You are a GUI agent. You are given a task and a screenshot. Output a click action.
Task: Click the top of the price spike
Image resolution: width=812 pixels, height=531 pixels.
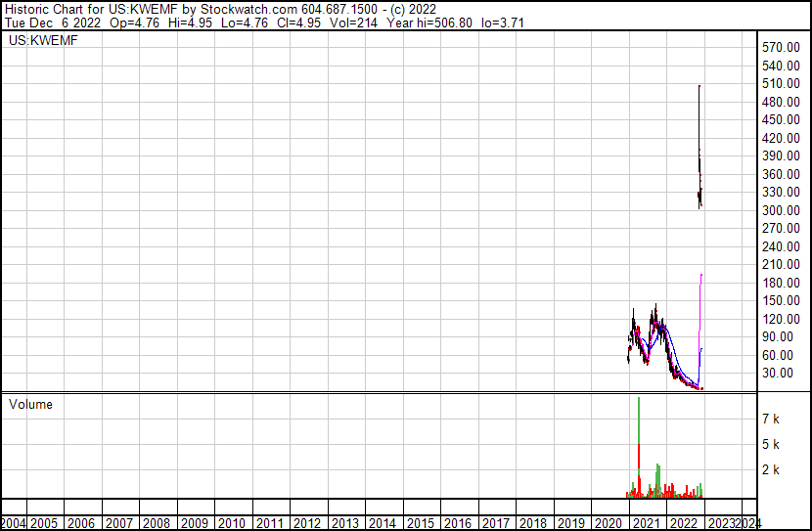pyautogui.click(x=699, y=87)
